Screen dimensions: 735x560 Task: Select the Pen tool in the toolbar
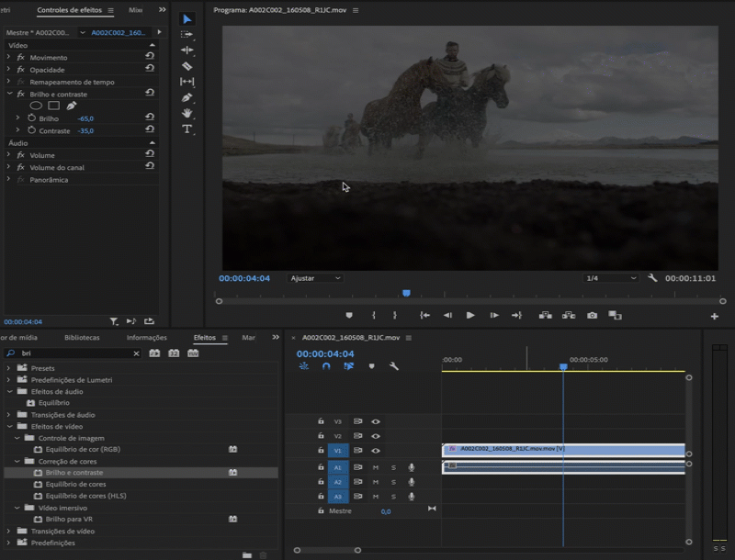[x=187, y=97]
